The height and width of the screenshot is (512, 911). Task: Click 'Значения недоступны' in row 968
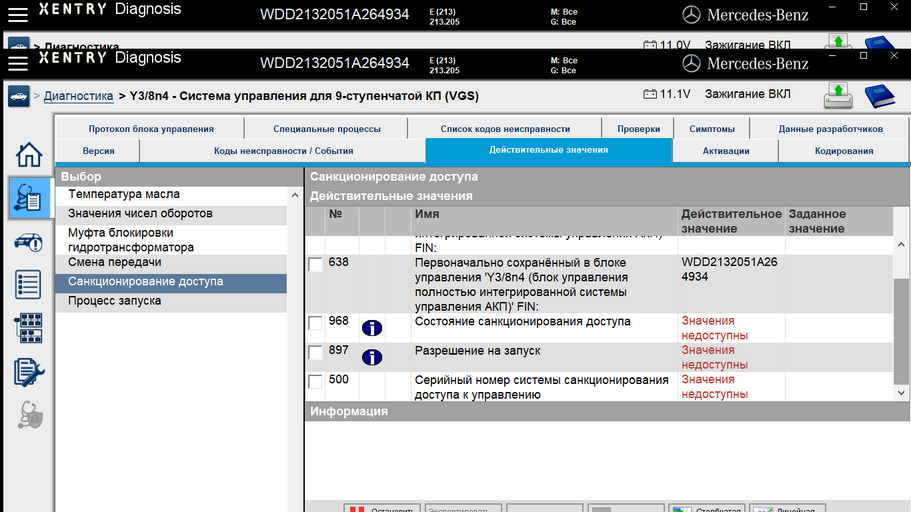[714, 328]
